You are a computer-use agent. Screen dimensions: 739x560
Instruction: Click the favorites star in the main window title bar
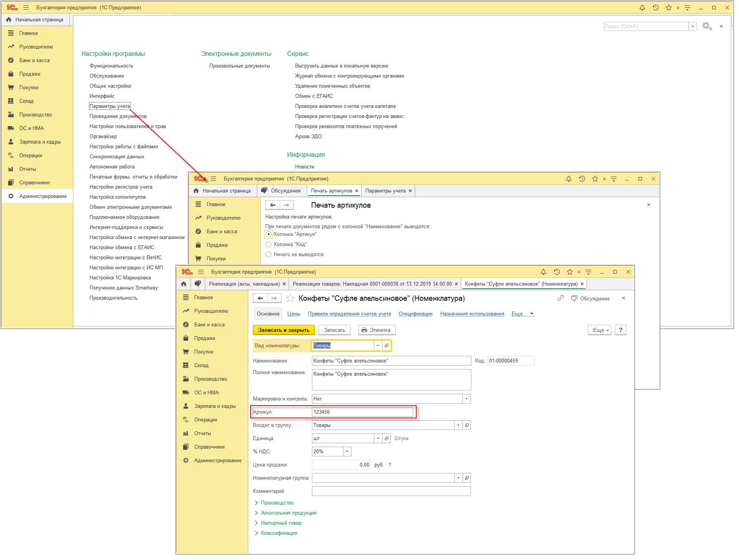(x=669, y=8)
